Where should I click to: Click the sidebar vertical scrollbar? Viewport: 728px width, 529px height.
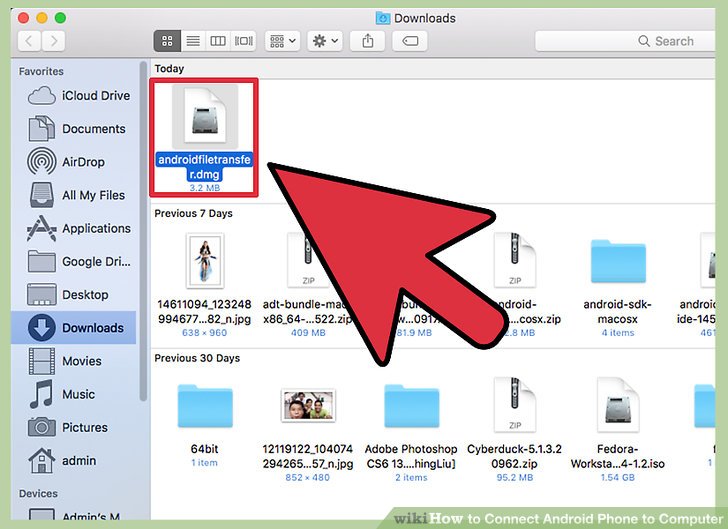[x=143, y=231]
